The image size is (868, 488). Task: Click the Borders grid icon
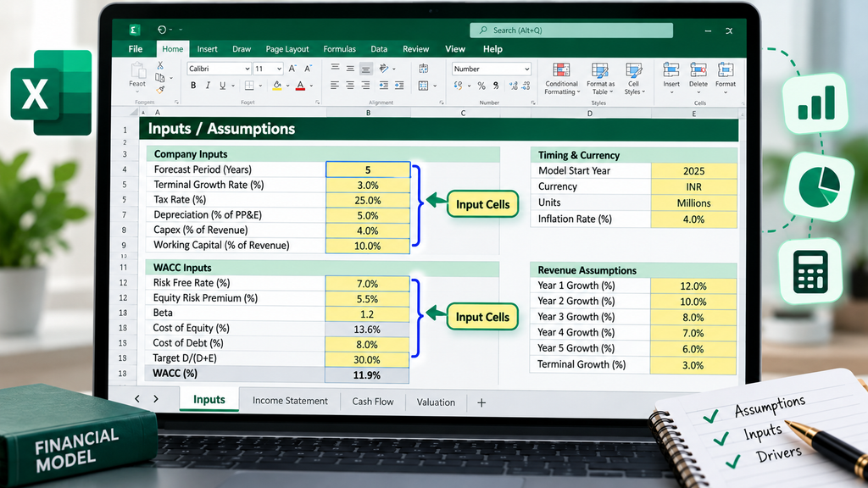tap(249, 86)
